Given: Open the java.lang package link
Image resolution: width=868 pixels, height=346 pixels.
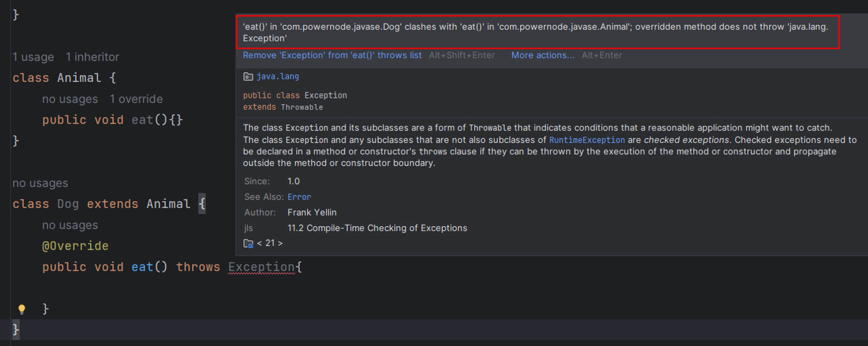Looking at the screenshot, I should tap(278, 76).
